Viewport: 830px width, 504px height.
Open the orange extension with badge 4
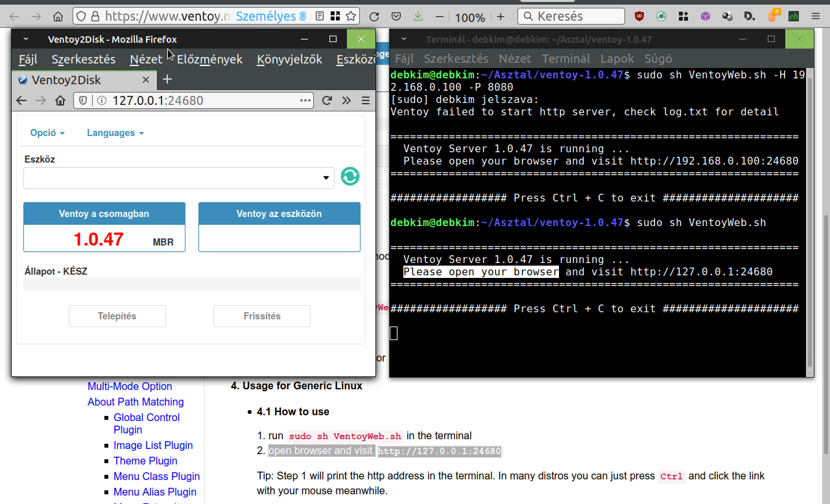[773, 16]
